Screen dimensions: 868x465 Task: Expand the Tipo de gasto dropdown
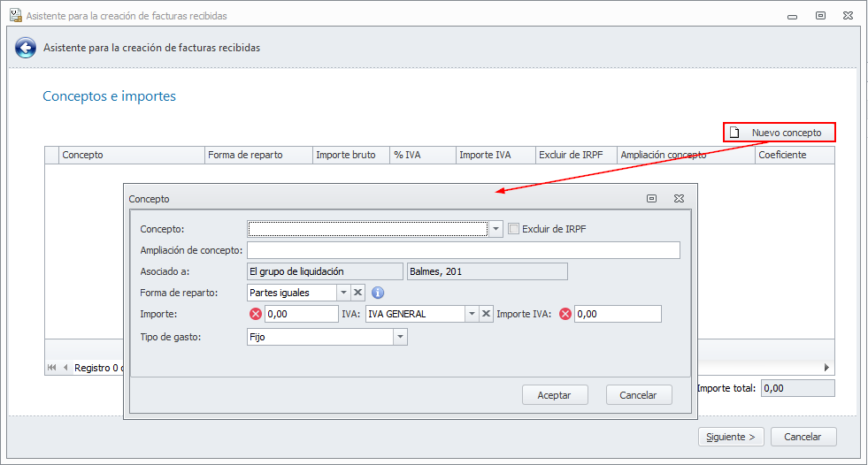pyautogui.click(x=400, y=337)
